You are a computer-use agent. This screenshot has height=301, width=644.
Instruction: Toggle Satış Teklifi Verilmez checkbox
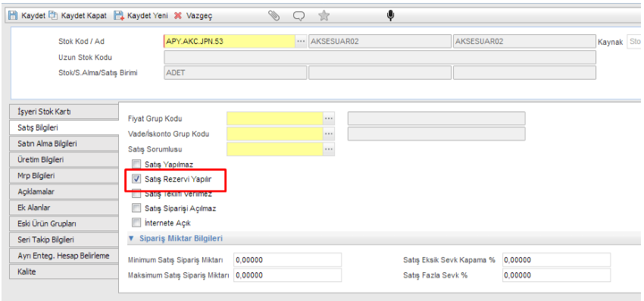(x=136, y=193)
